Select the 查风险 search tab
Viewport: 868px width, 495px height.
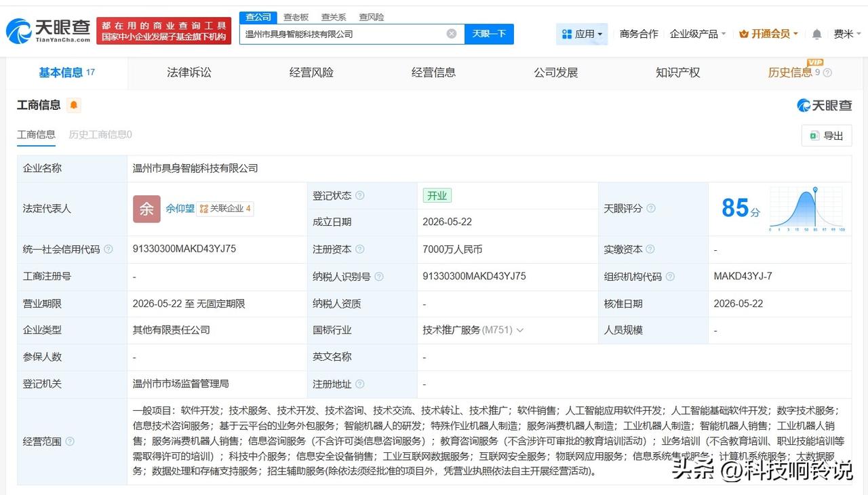(371, 17)
